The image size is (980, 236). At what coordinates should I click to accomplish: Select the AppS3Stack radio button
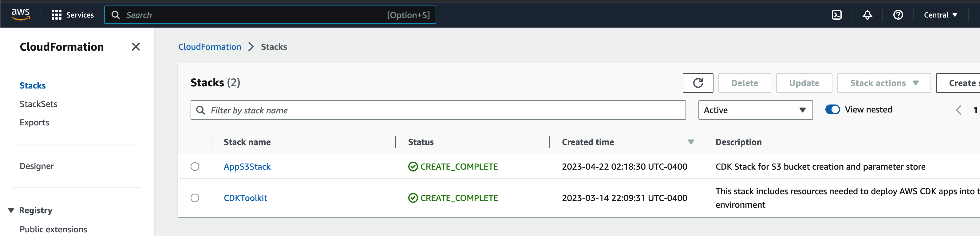195,167
